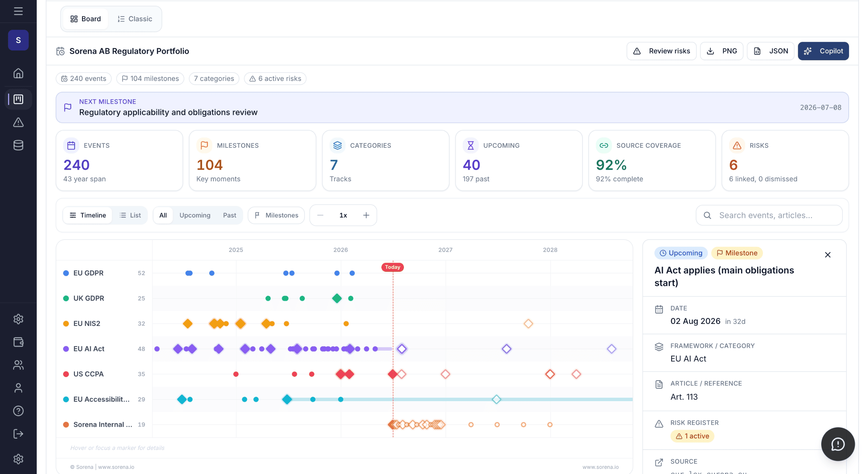This screenshot has height=474, width=868.
Task: Select the EU AI Act row label
Action: click(x=89, y=349)
